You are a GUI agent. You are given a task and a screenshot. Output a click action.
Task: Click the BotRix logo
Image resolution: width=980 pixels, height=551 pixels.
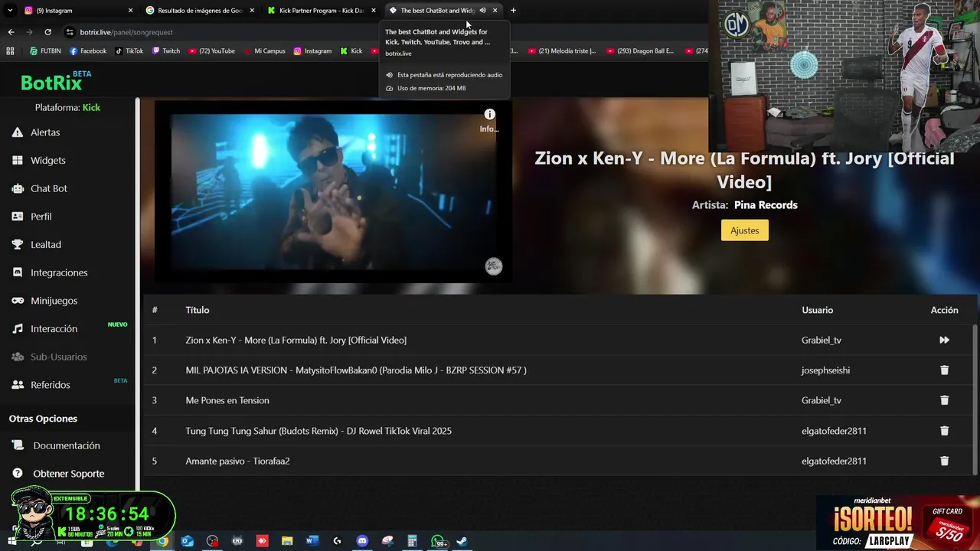(55, 81)
